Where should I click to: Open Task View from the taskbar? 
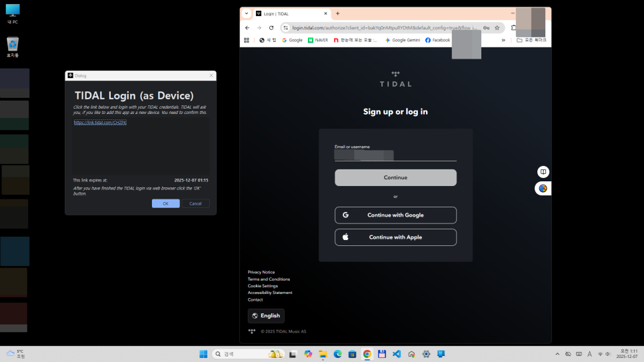(293, 354)
